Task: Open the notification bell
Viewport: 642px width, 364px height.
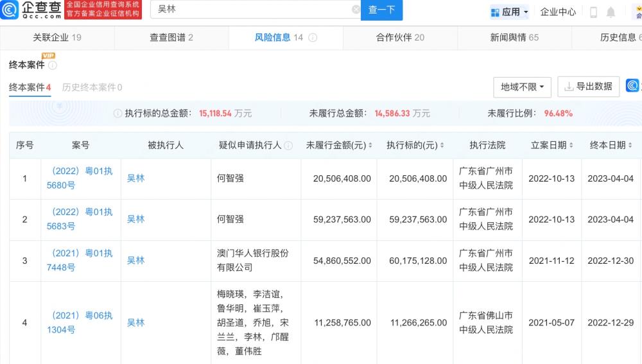Action: click(x=611, y=12)
